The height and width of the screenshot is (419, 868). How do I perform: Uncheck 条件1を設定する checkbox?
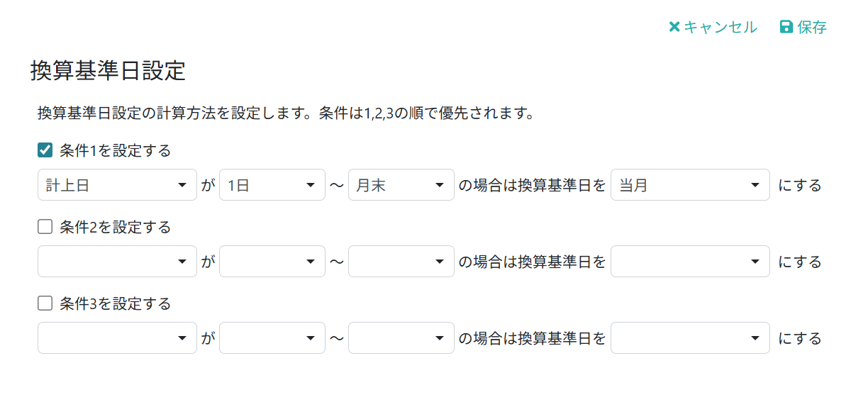click(x=45, y=150)
